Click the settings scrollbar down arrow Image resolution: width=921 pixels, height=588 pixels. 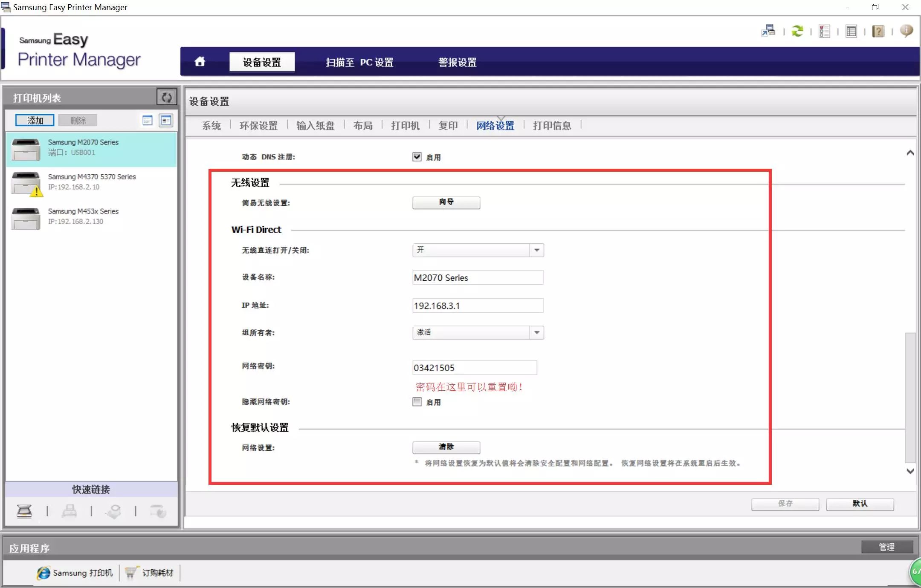pyautogui.click(x=910, y=471)
